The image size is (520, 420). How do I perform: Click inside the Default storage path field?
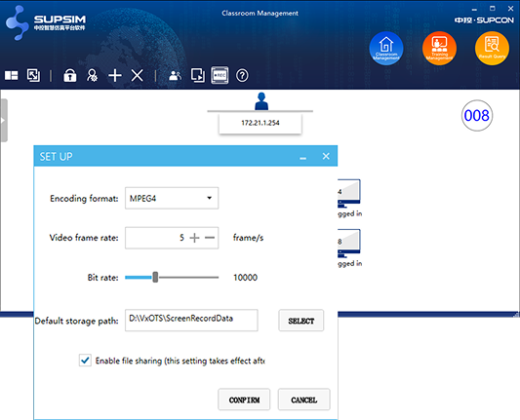191,320
